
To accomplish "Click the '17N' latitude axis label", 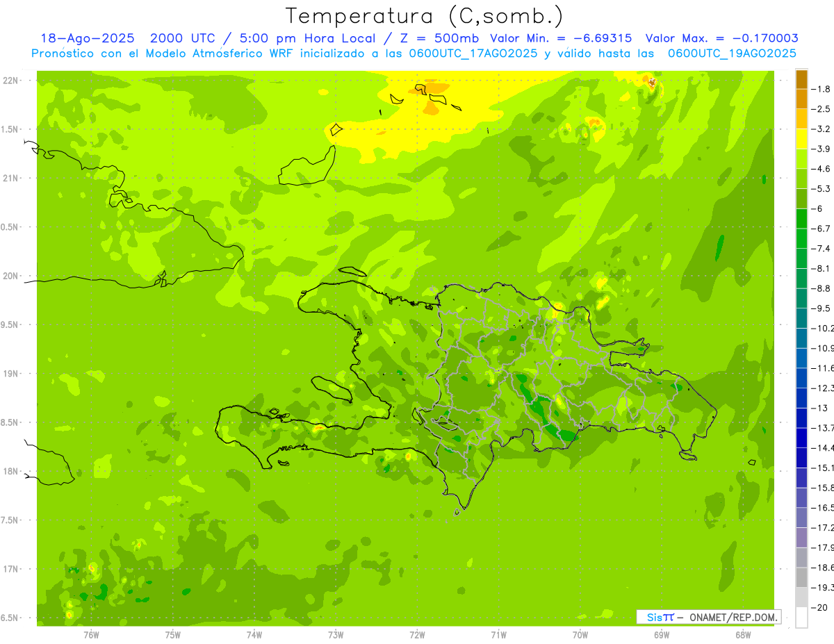I will tap(10, 569).
